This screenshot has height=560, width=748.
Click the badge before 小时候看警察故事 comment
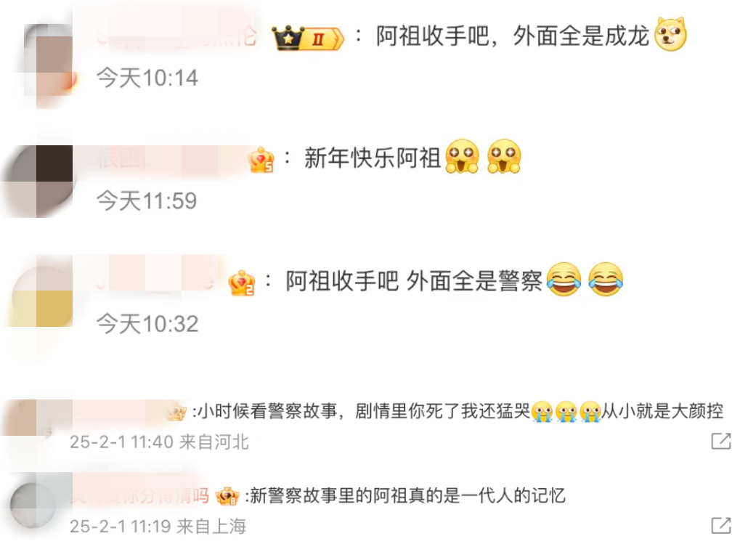coord(176,412)
